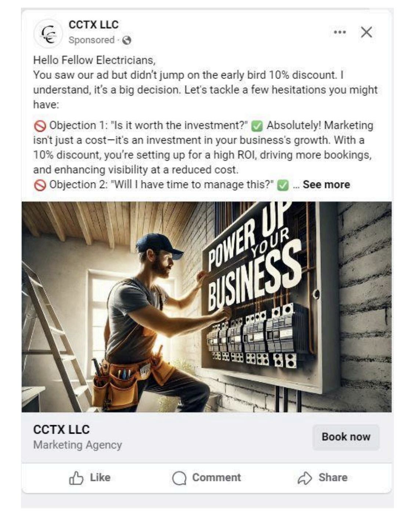Image resolution: width=420 pixels, height=517 pixels.
Task: Open the Power Up Your Business image
Action: tap(207, 307)
